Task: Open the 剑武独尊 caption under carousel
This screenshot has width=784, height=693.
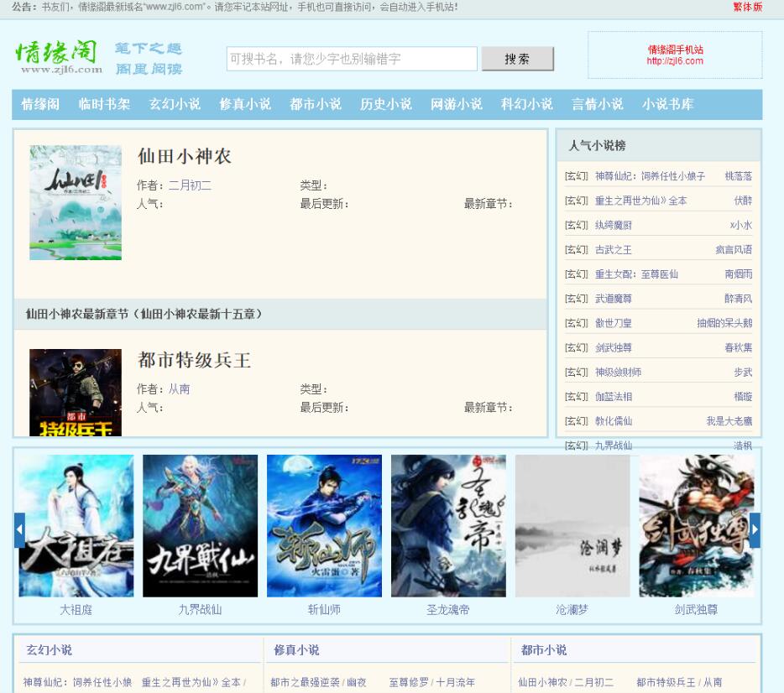Action: coord(697,610)
